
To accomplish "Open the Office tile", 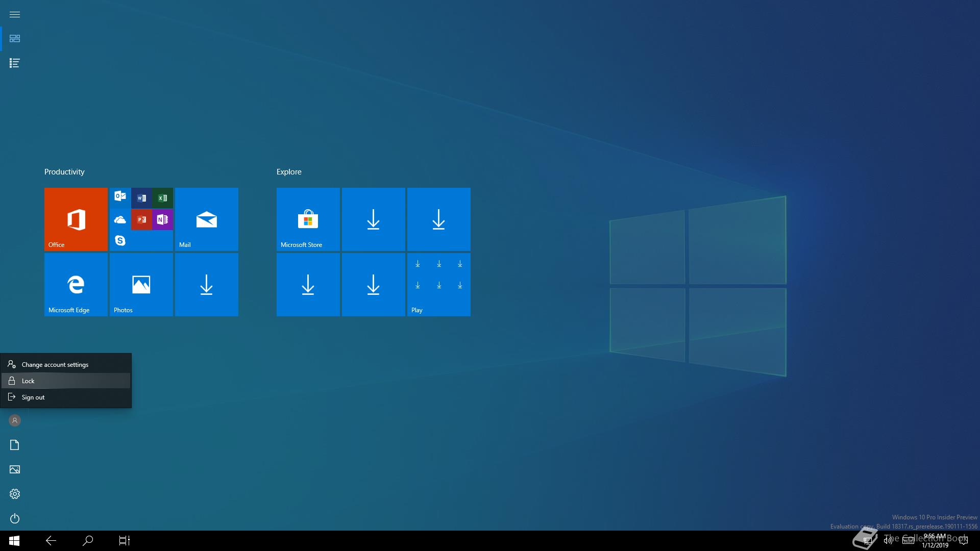I will click(x=76, y=219).
